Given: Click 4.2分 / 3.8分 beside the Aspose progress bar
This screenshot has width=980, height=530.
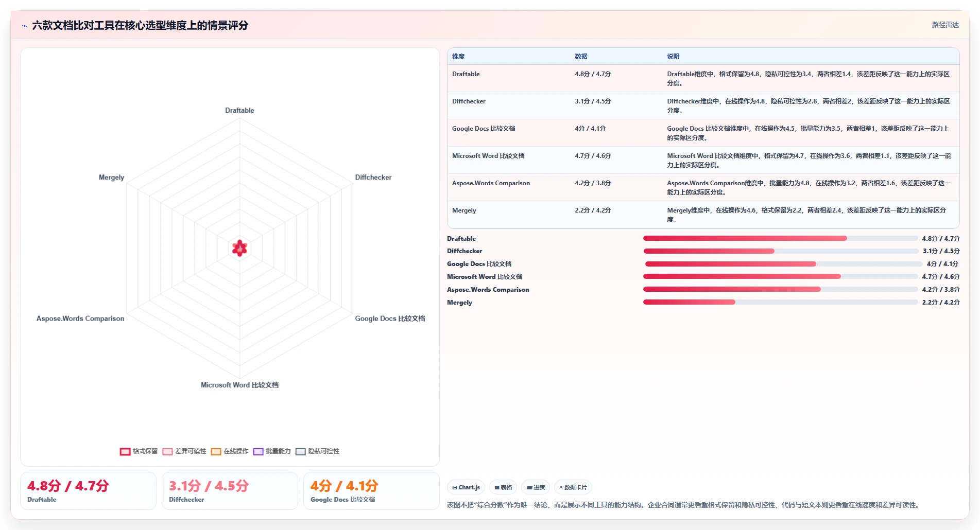Looking at the screenshot, I should (x=940, y=290).
